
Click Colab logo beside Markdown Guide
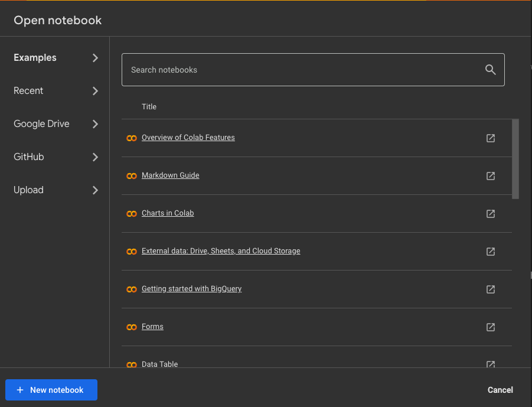(x=132, y=176)
